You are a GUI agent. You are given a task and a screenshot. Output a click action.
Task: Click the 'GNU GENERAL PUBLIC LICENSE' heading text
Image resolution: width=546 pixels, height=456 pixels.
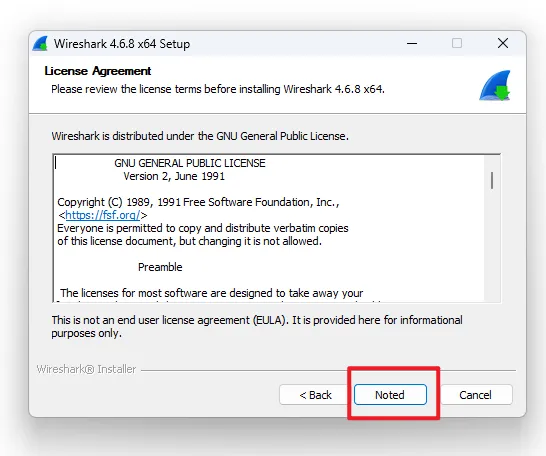coord(190,163)
